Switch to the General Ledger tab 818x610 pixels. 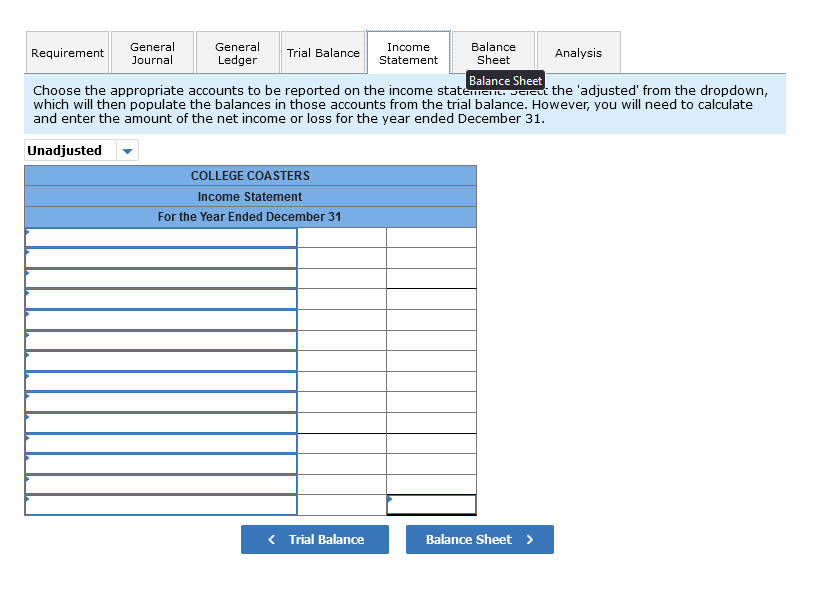pos(237,52)
